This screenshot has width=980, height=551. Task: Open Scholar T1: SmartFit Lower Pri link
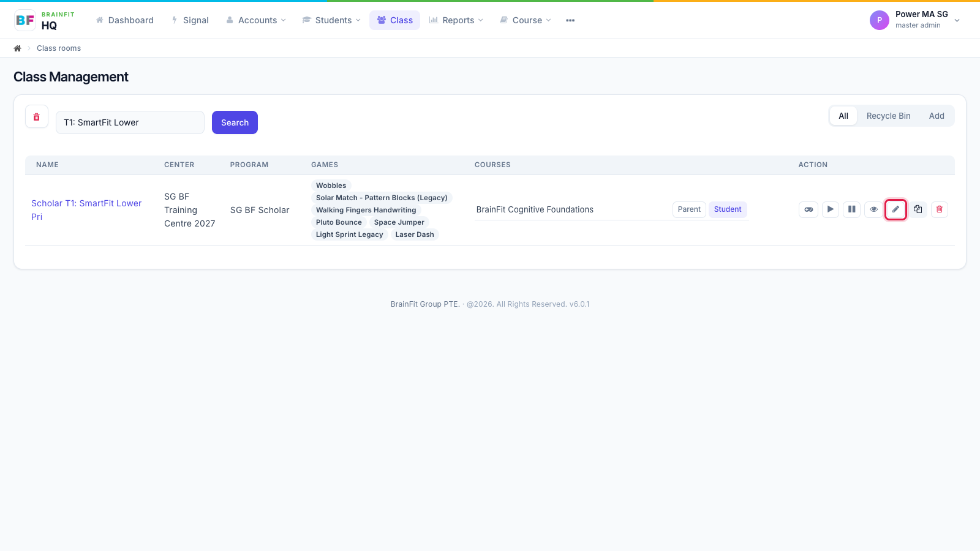(x=86, y=210)
